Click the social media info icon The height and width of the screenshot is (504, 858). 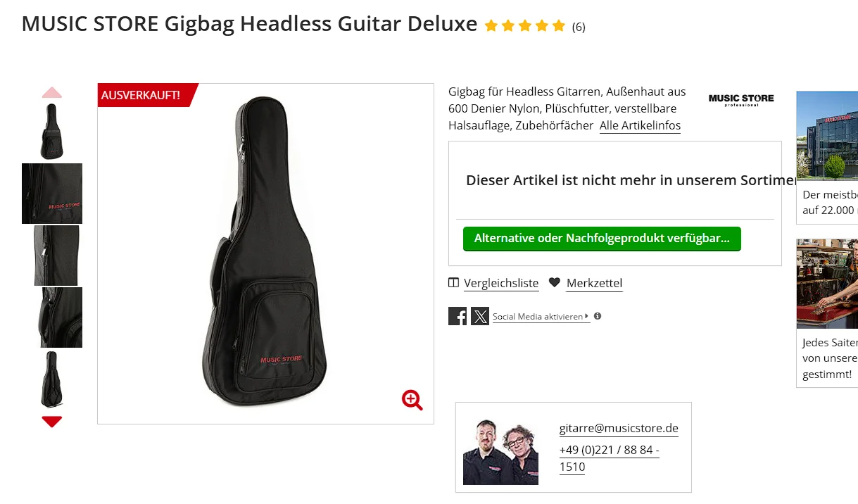[598, 316]
